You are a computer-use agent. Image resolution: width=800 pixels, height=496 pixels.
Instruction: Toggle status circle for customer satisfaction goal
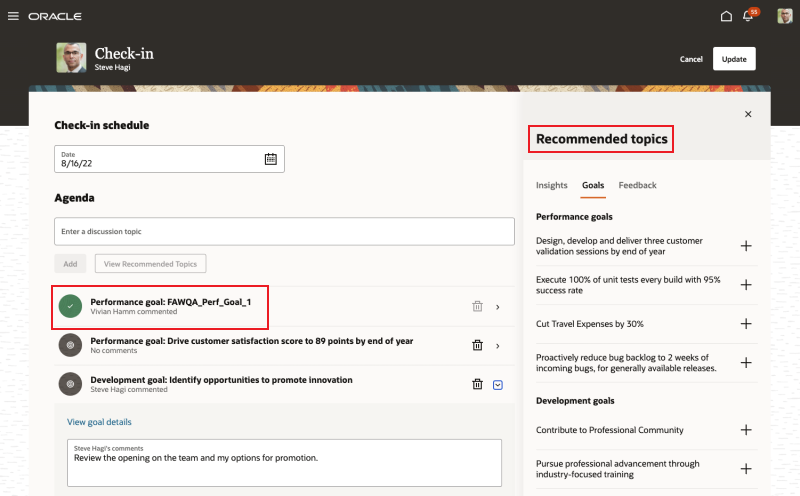click(x=70, y=345)
